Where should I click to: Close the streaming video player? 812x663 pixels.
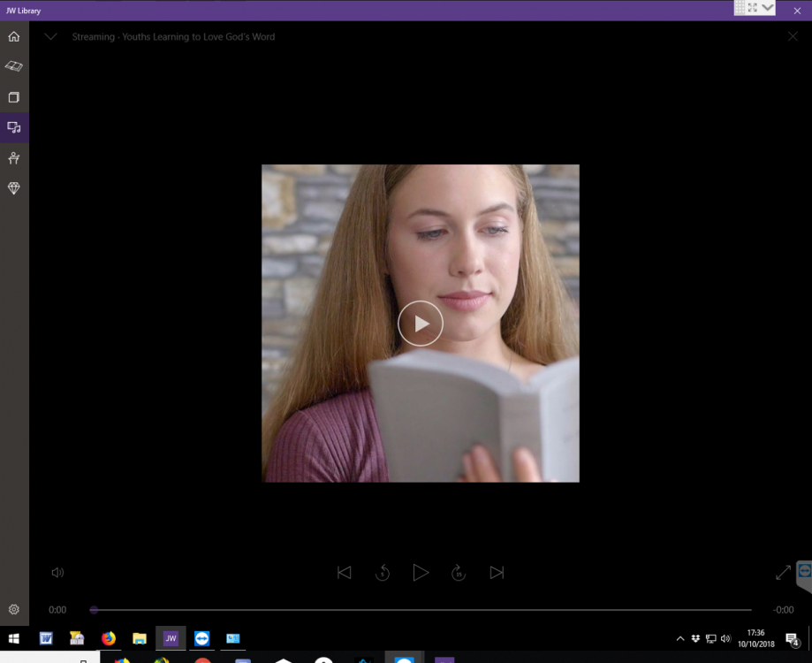[793, 37]
